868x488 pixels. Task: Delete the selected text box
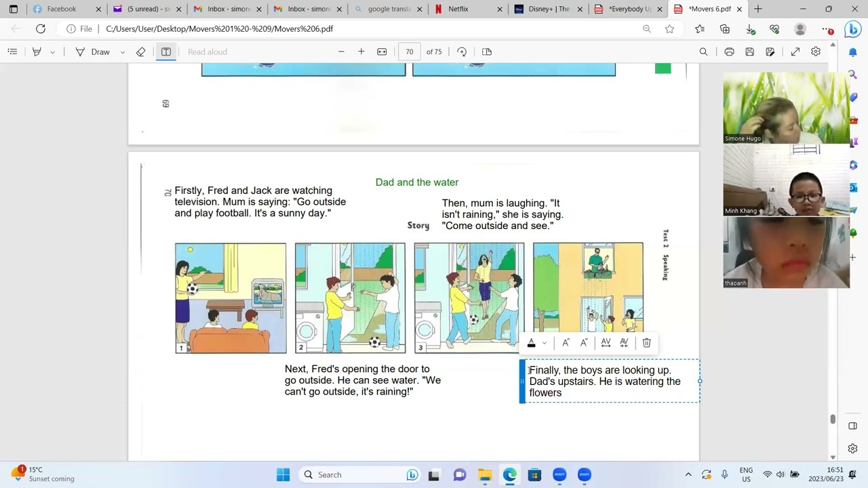click(x=646, y=343)
